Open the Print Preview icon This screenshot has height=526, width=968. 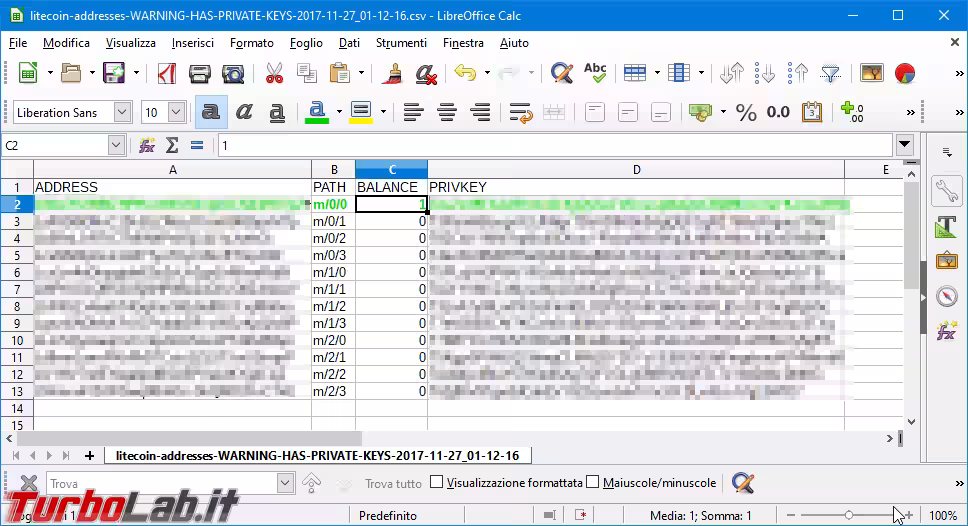[x=232, y=73]
